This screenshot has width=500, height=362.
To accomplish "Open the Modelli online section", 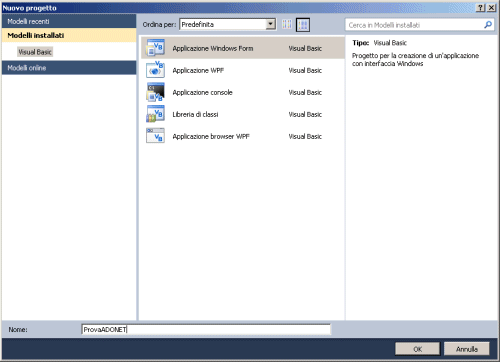I will pyautogui.click(x=69, y=68).
